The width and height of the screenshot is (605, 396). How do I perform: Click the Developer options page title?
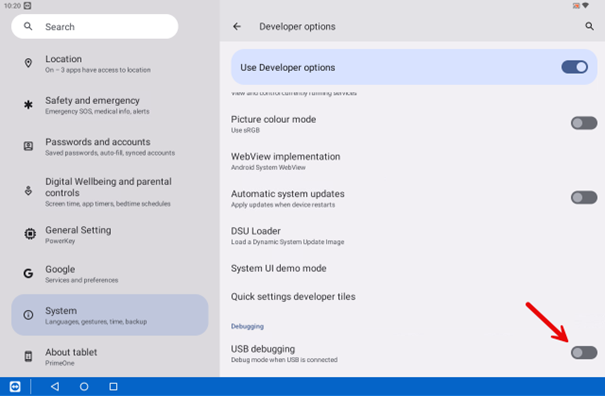coord(297,26)
